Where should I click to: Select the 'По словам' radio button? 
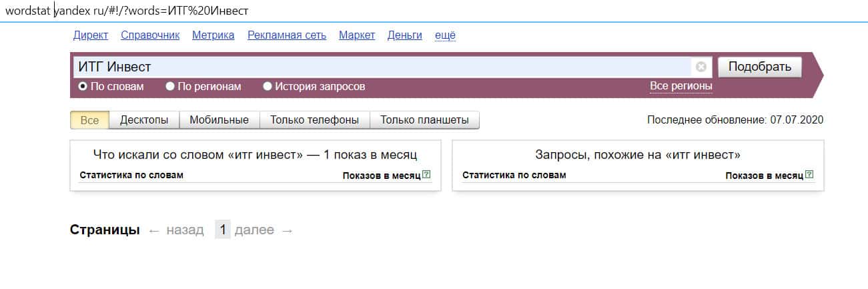[83, 86]
